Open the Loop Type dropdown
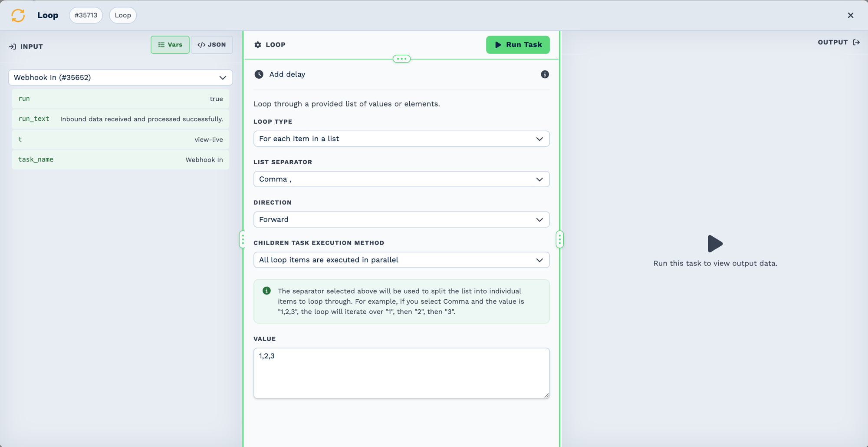This screenshot has height=447, width=868. tap(401, 139)
